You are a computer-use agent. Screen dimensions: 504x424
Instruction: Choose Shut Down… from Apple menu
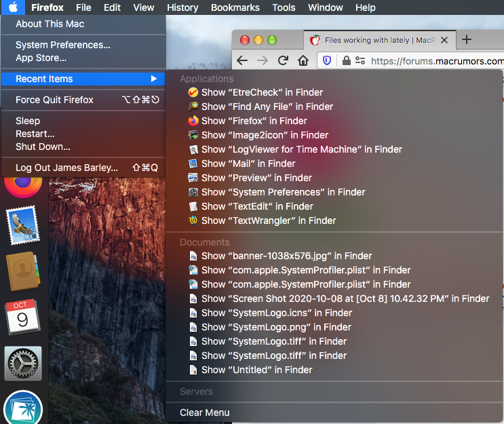83,147
